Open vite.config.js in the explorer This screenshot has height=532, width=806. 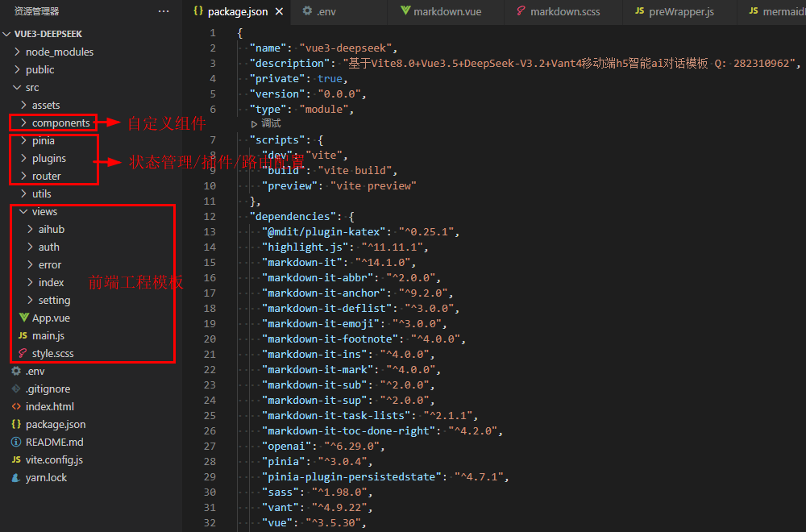coord(54,459)
